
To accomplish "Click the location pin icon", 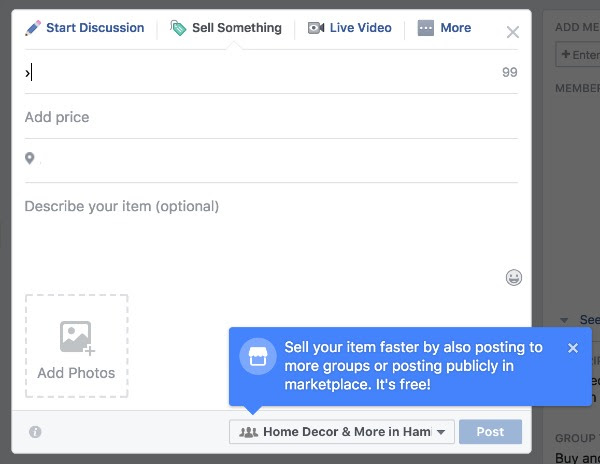I will pos(30,159).
